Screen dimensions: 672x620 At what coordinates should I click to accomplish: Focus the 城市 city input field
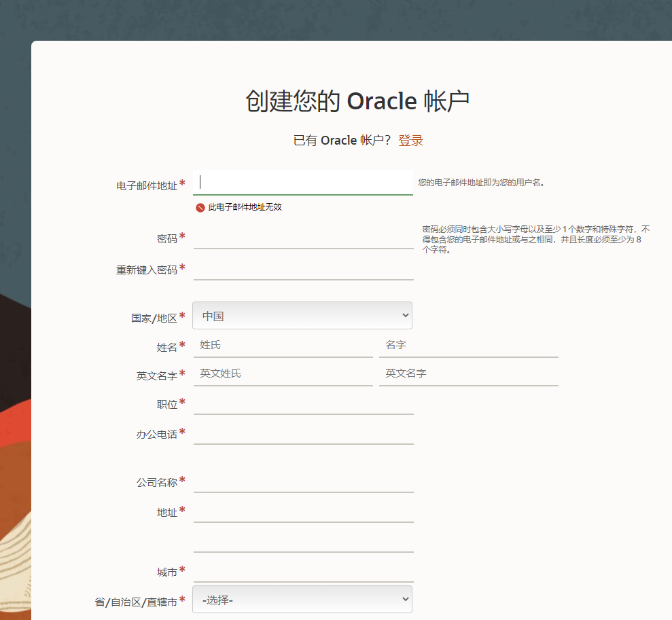coord(304,570)
